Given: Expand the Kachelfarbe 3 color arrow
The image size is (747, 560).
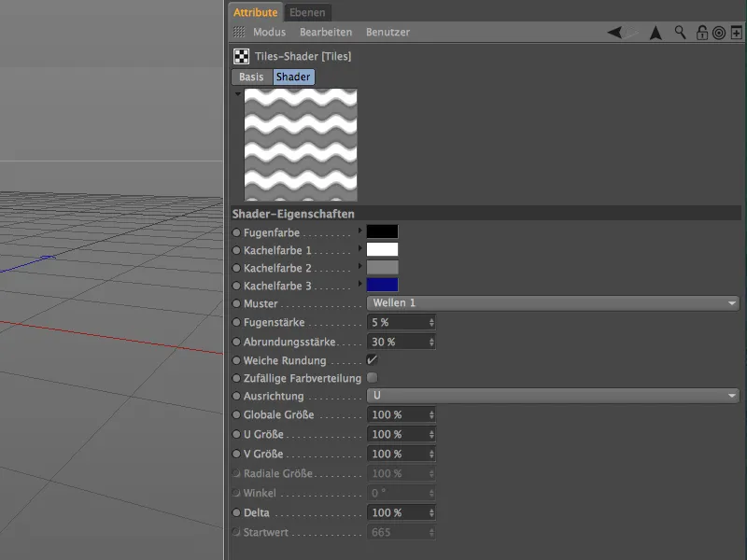Looking at the screenshot, I should pyautogui.click(x=360, y=284).
